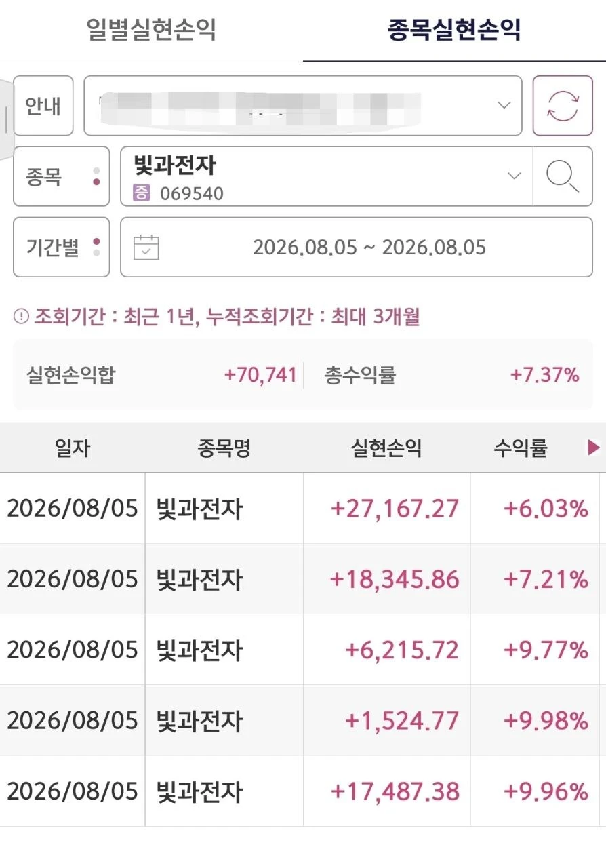Tap the 안내 guide button
The width and height of the screenshot is (606, 868).
[x=43, y=106]
